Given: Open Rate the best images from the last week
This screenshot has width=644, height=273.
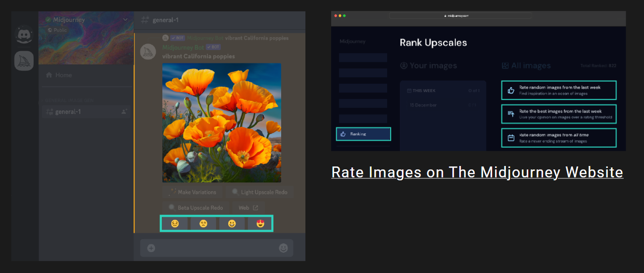Looking at the screenshot, I should [x=559, y=114].
